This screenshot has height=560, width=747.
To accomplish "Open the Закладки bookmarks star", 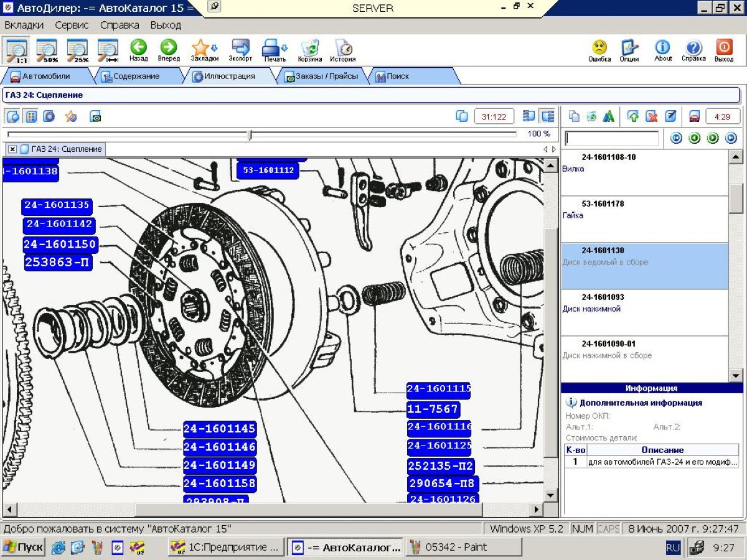I will pyautogui.click(x=204, y=50).
